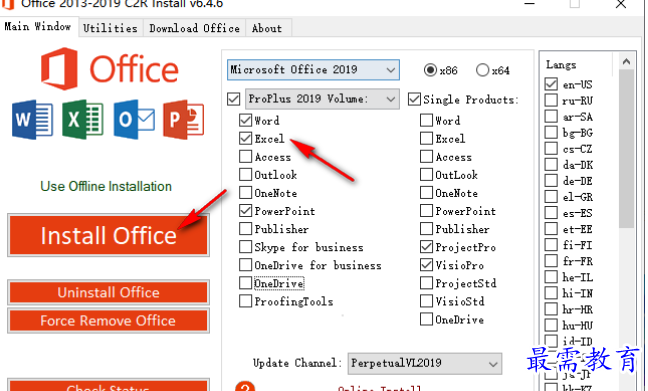The image size is (648, 391).
Task: Click the Uninstall Office button
Action: coord(108,293)
